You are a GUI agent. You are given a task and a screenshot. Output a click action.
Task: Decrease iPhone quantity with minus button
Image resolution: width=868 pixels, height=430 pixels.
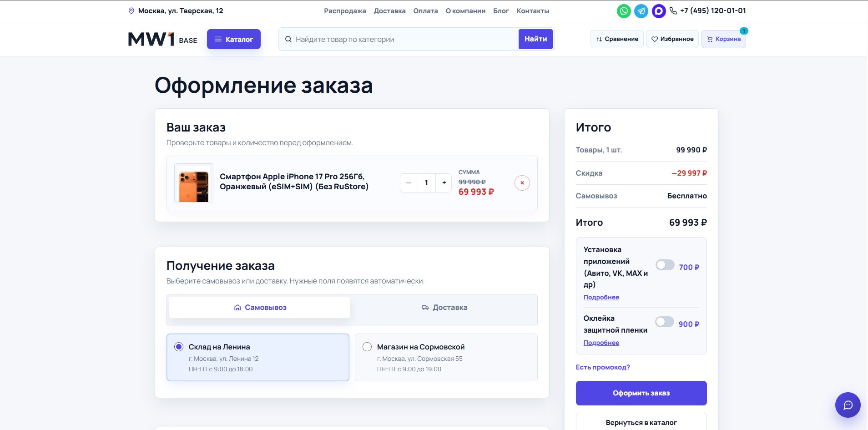tap(409, 183)
